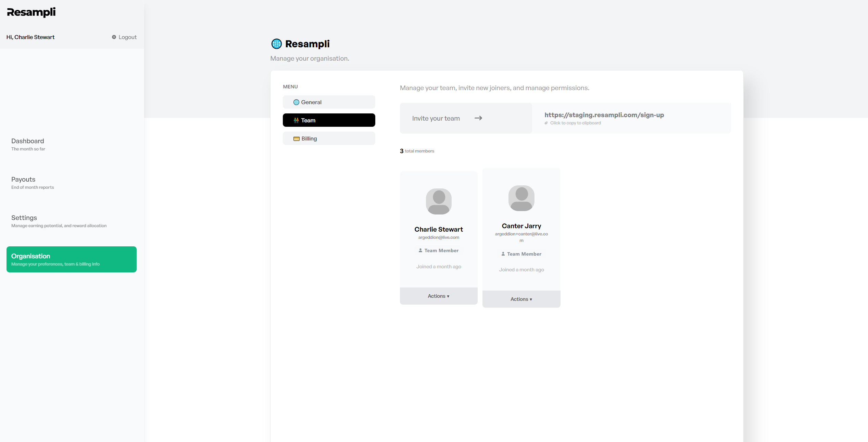Click 'Joined a month ago' under Canter Jarry
Viewport: 868px width, 442px height.
[521, 270]
